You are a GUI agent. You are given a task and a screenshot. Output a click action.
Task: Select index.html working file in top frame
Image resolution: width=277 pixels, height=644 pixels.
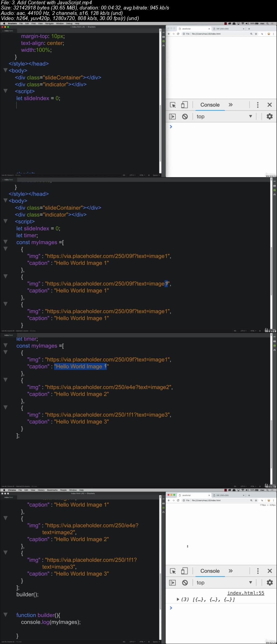click(8, 31)
